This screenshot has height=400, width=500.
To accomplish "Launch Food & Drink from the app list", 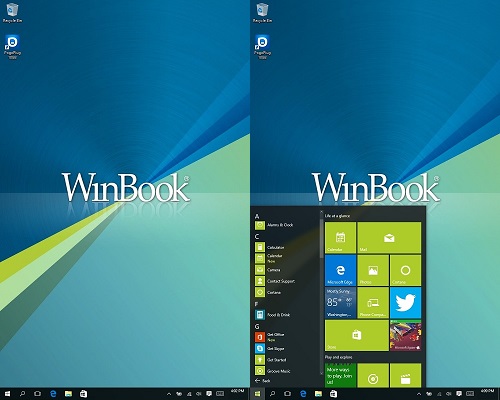I will [273, 315].
